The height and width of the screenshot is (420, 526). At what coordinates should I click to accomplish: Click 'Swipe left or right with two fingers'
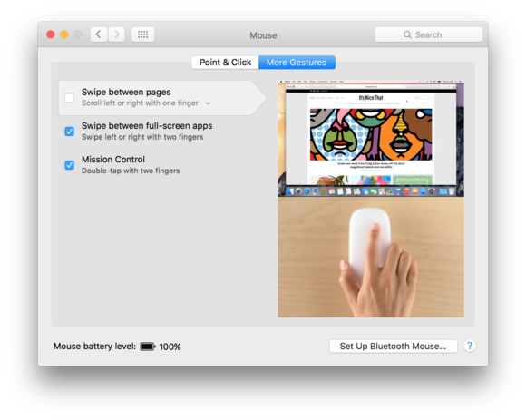[x=142, y=137]
